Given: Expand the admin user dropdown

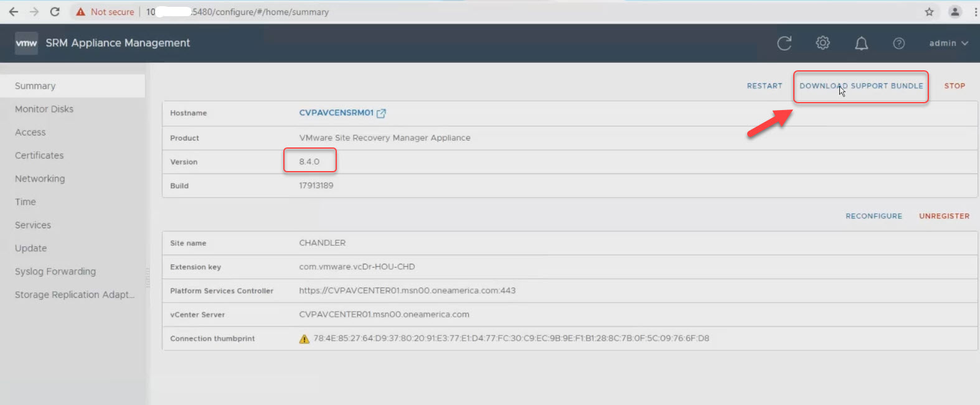Looking at the screenshot, I should 948,43.
